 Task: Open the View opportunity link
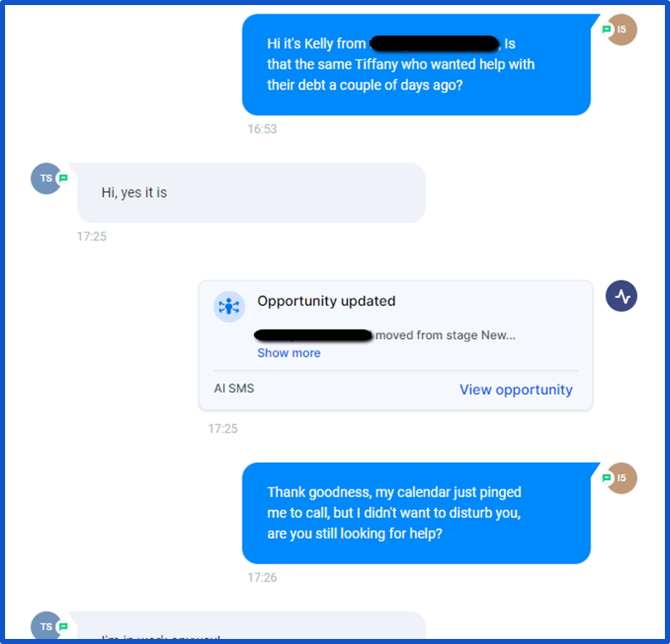(x=515, y=390)
